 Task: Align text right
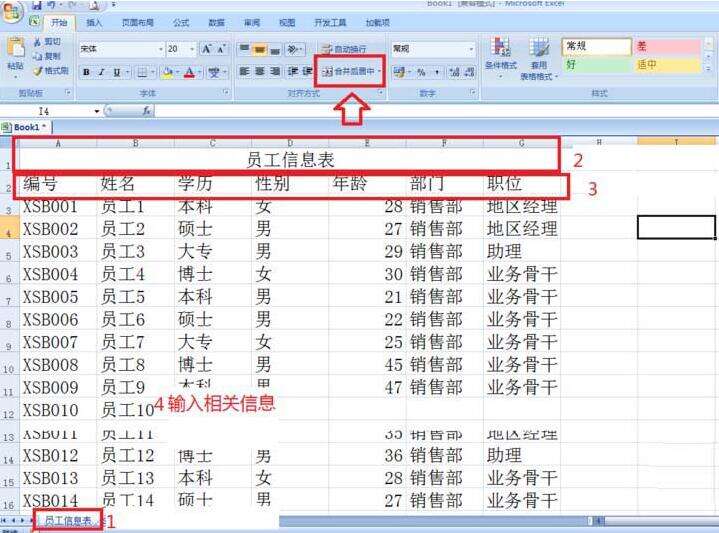275,72
